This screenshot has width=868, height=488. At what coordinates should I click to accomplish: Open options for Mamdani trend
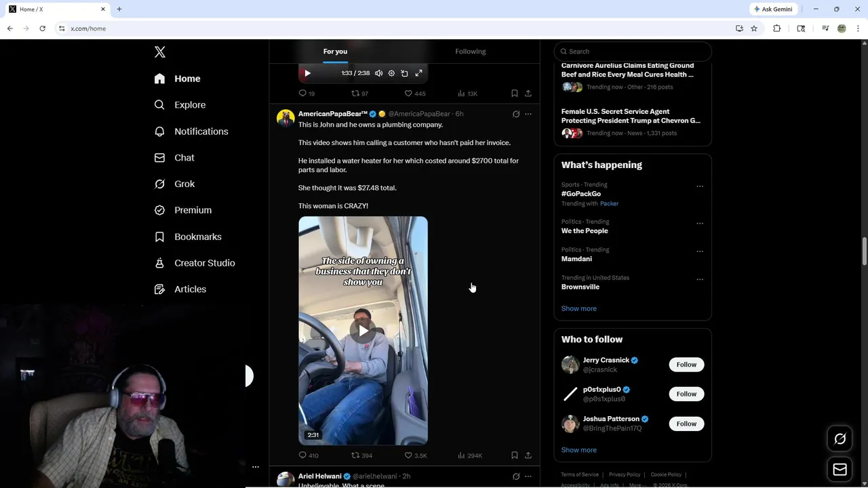coord(700,251)
